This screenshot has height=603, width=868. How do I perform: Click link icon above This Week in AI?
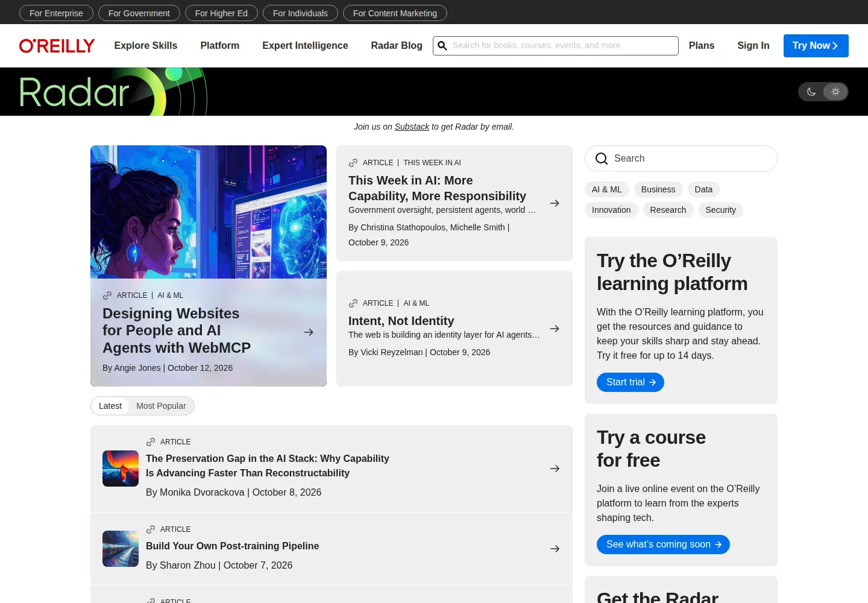click(353, 163)
